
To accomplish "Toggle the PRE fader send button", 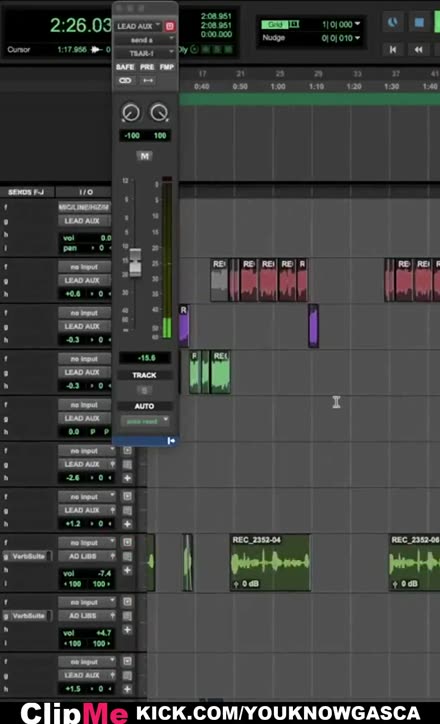I will [147, 67].
